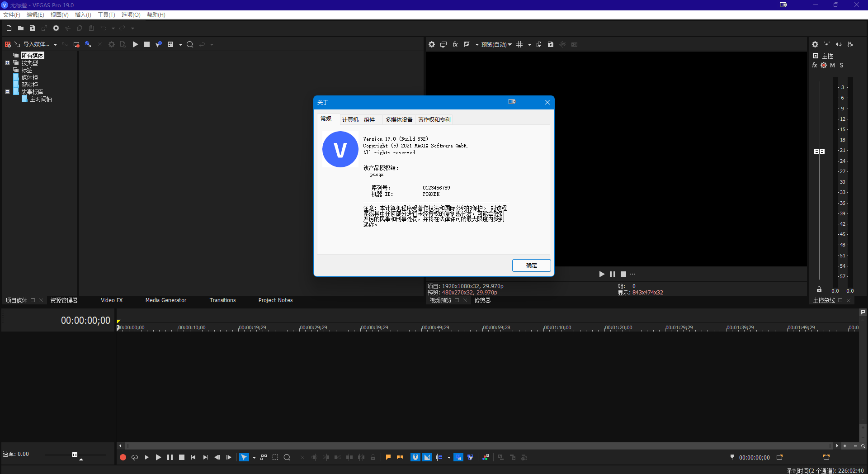Open a project with the folder icon
868x474 pixels.
(21, 28)
